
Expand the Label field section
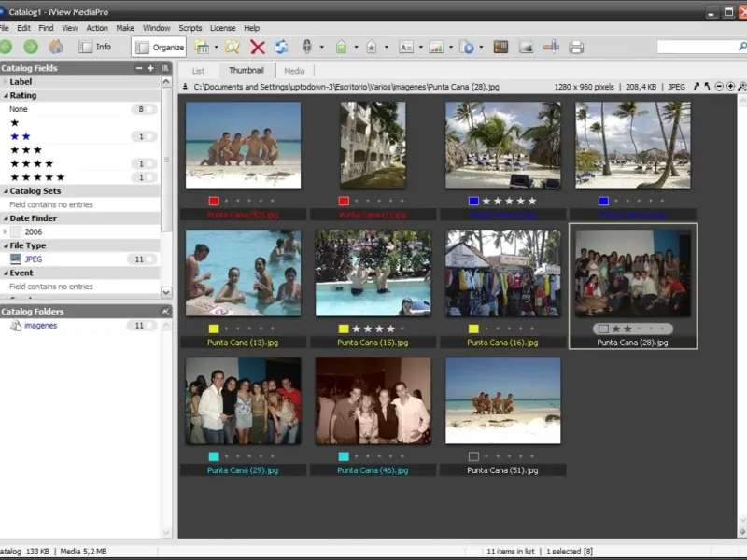(x=6, y=82)
